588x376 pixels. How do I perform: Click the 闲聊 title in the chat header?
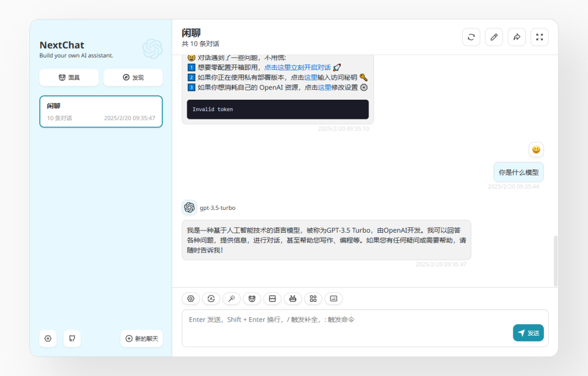pos(191,33)
